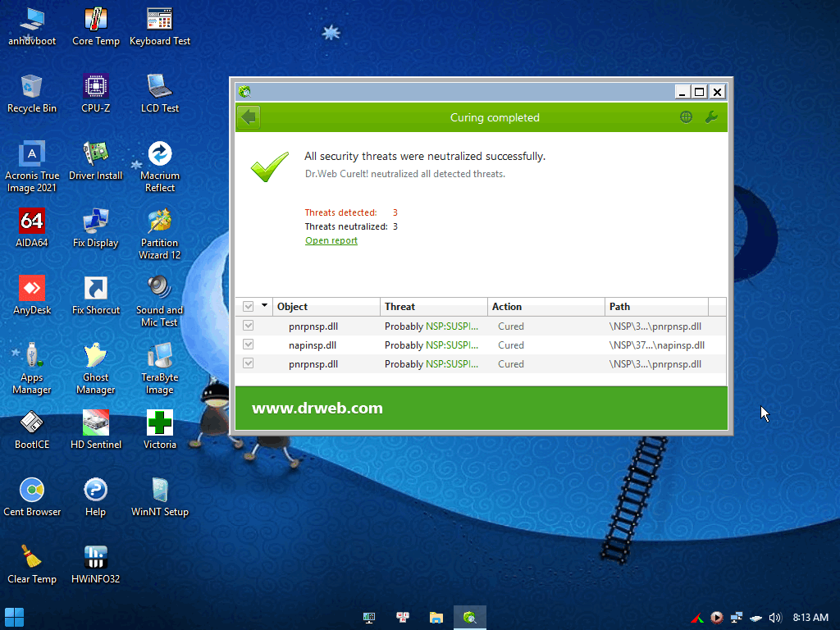This screenshot has height=630, width=840.
Task: Open the AIDA64 desktop icon
Action: tap(32, 228)
